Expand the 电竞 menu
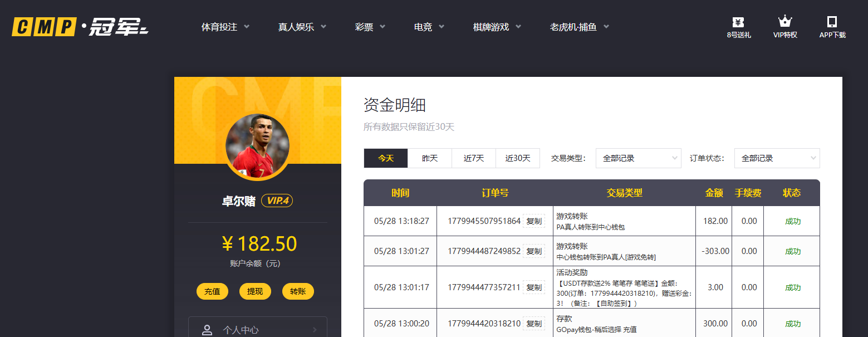The width and height of the screenshot is (868, 337). point(429,27)
